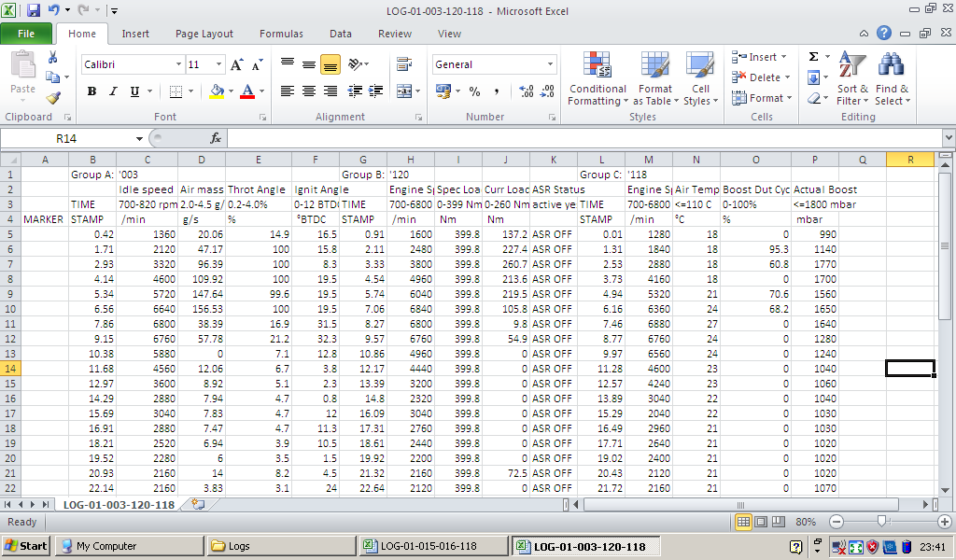Click the Percent Style button
This screenshot has height=560, width=956.
(474, 91)
